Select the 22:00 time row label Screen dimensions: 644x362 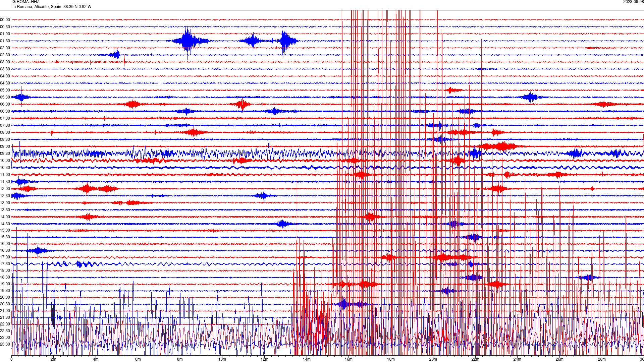pyautogui.click(x=5, y=324)
